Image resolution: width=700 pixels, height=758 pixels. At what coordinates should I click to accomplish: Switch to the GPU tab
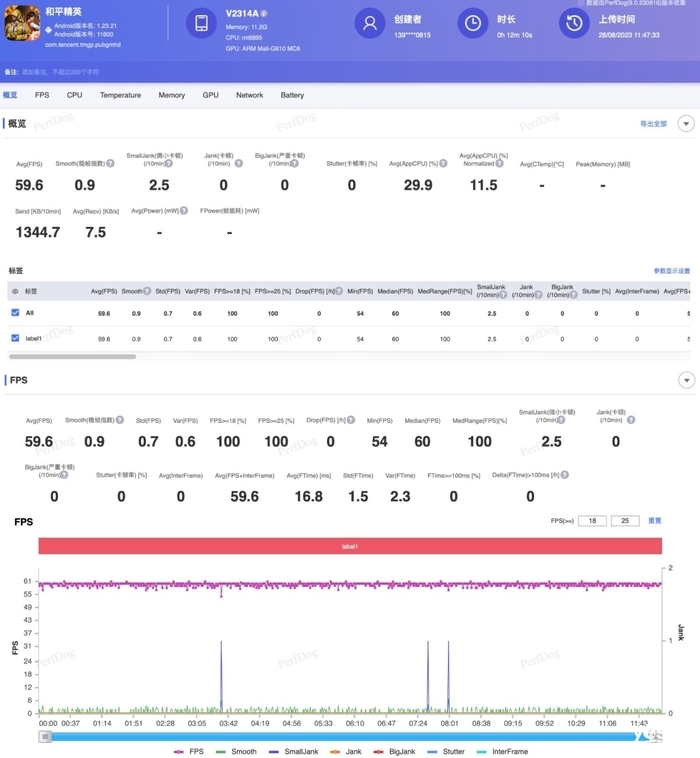coord(210,95)
